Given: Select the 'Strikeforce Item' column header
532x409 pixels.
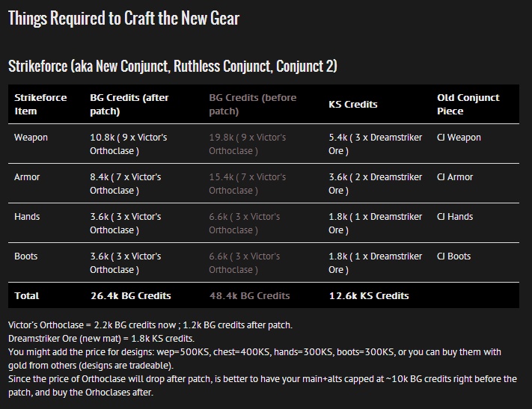Looking at the screenshot, I should point(40,104).
